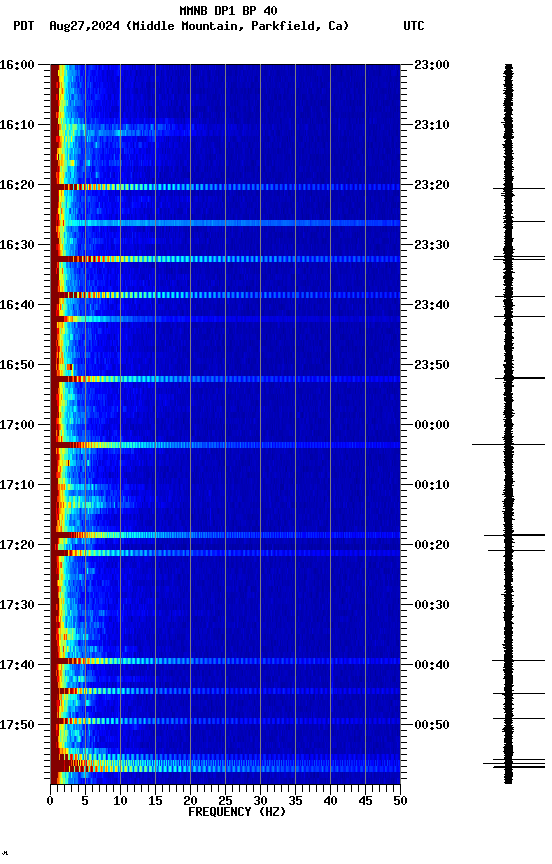This screenshot has height=864, width=552.
Task: Click the '23:10' UTC time label
Action: tap(432, 125)
